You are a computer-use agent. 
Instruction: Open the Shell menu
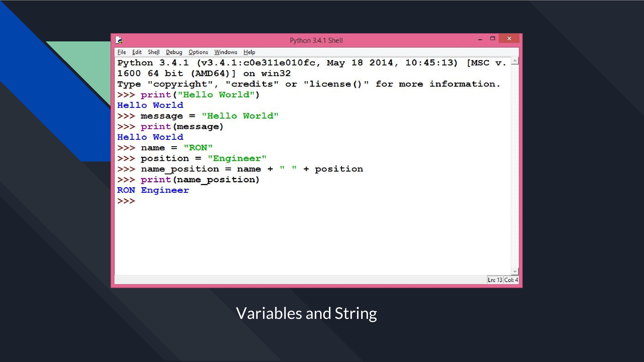point(154,52)
